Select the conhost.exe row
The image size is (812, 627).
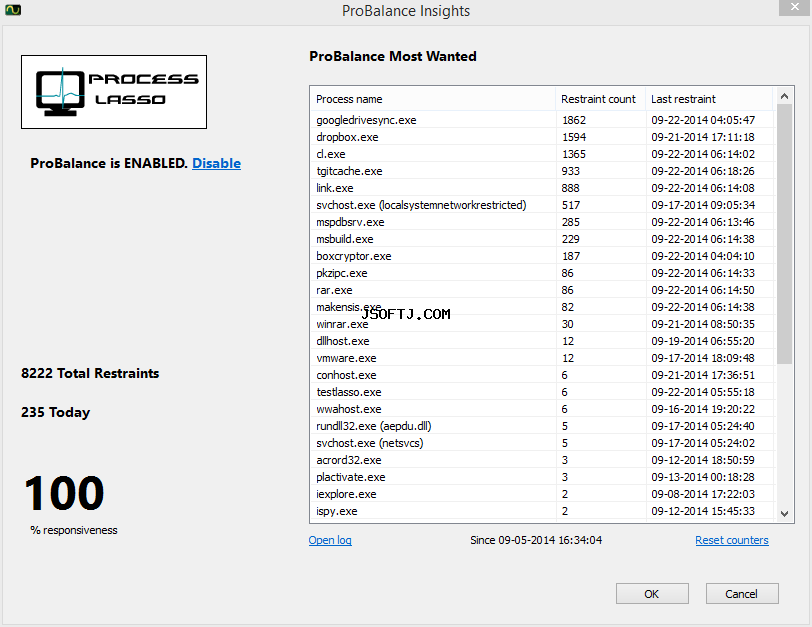tap(542, 375)
